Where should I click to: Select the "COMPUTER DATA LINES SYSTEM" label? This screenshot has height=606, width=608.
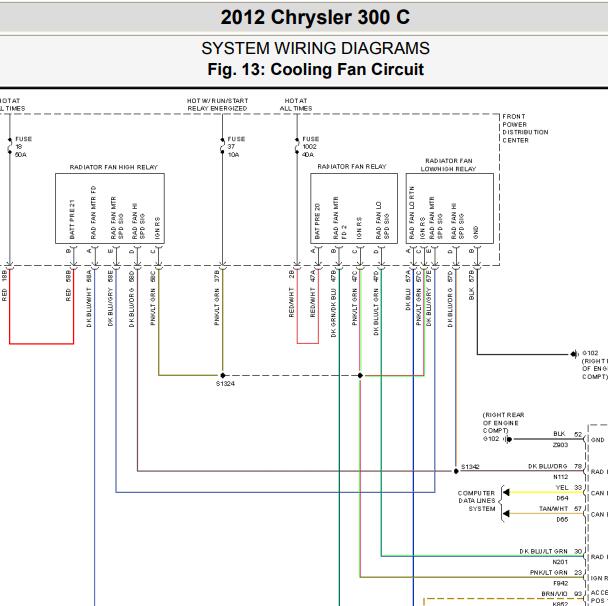[476, 501]
